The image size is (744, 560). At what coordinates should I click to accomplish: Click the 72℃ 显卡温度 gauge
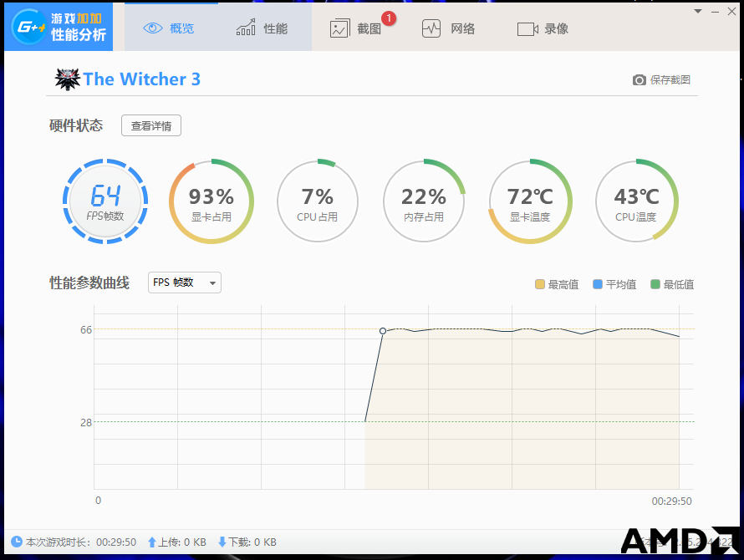click(x=530, y=201)
